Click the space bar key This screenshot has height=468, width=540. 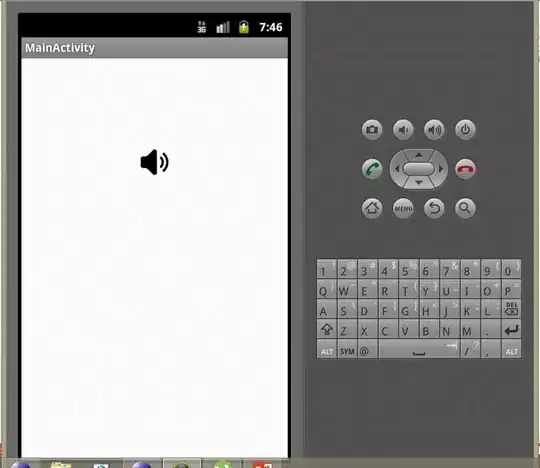[419, 349]
